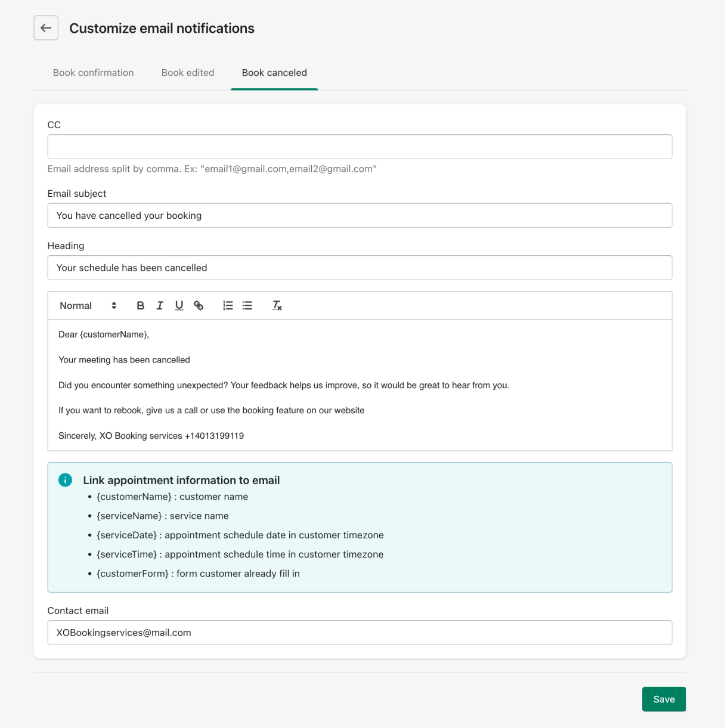This screenshot has width=725, height=728.
Task: Insert a link via toolbar icon
Action: tap(199, 306)
